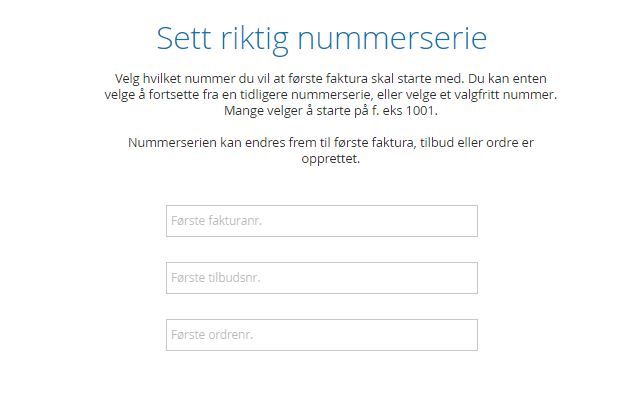
Task: Click 'Første ordrenr.' placeholder text
Action: (x=212, y=335)
